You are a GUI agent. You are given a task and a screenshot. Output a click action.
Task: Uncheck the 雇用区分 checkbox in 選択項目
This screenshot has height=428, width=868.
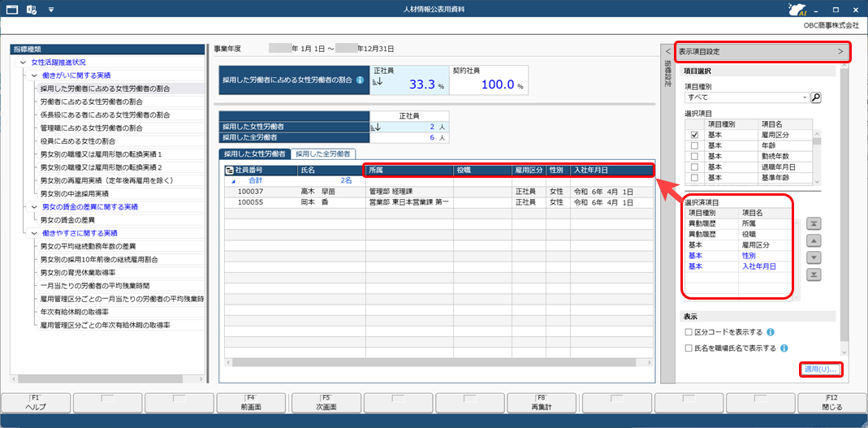click(x=694, y=135)
